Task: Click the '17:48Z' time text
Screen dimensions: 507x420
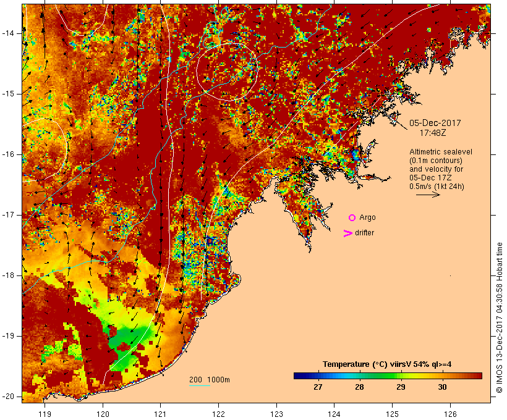Action: (x=433, y=133)
